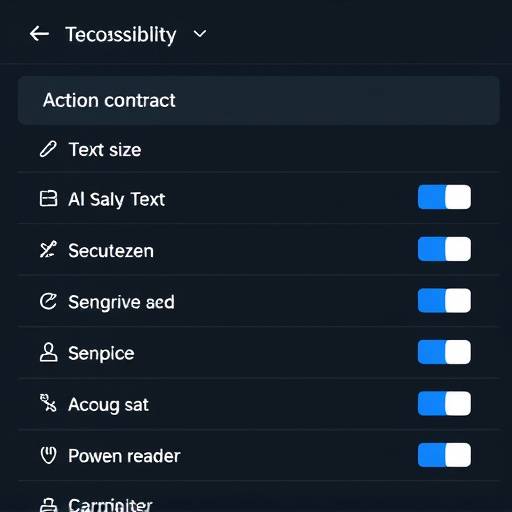Toggle the AI Saly Text switch
512x512 pixels.
coord(444,197)
